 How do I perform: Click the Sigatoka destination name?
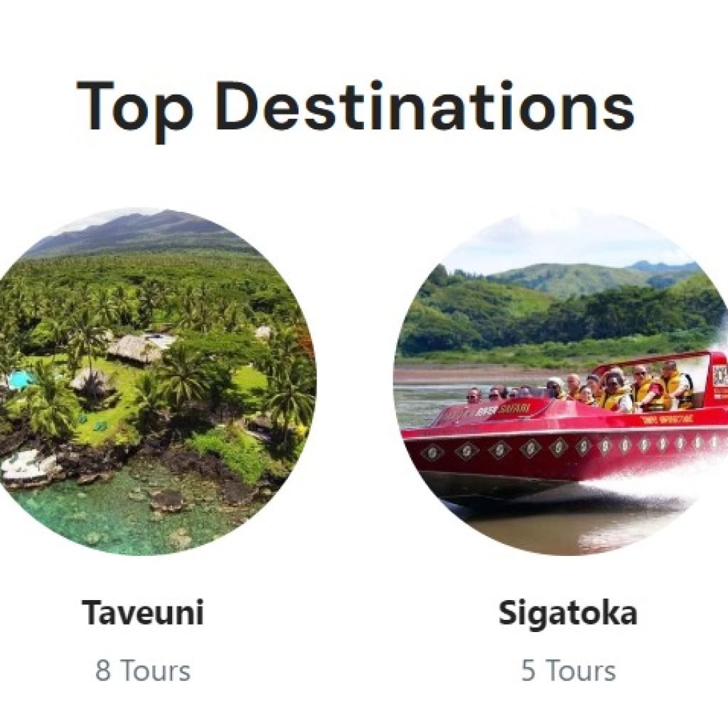tap(567, 613)
